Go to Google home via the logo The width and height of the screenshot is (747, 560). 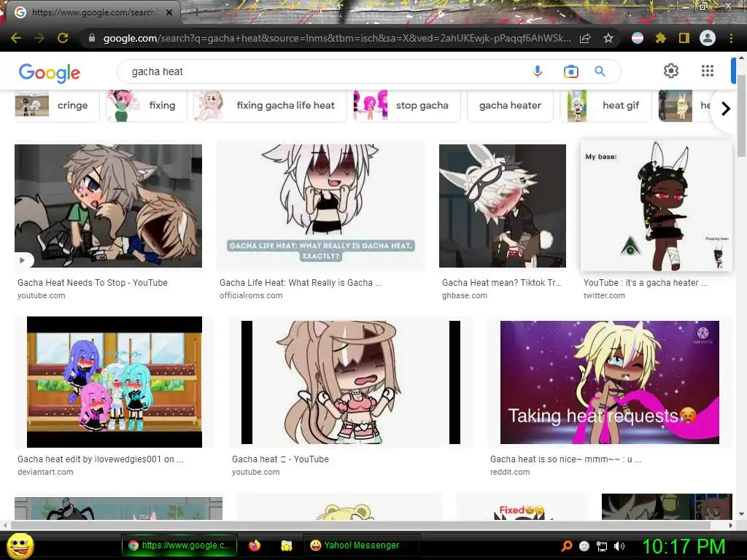50,72
